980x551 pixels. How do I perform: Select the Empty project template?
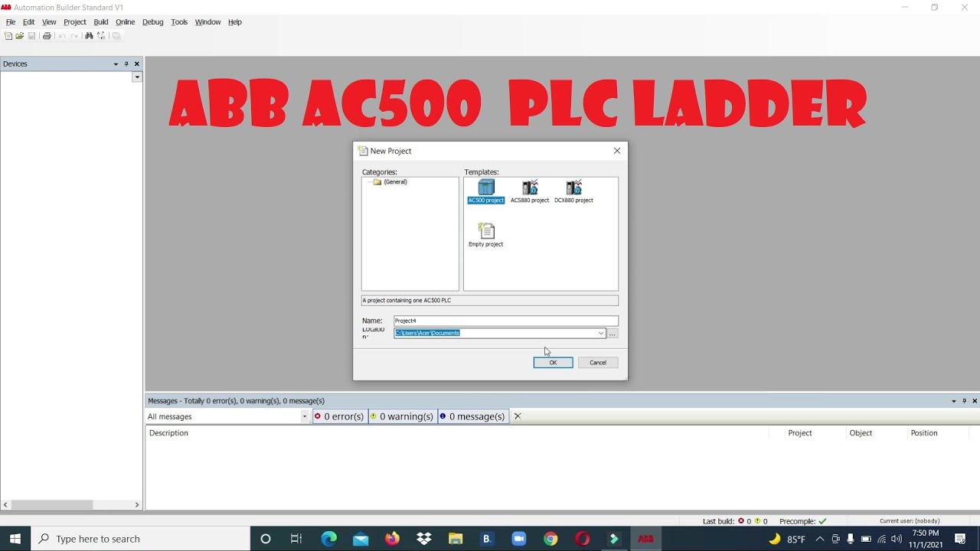(486, 236)
